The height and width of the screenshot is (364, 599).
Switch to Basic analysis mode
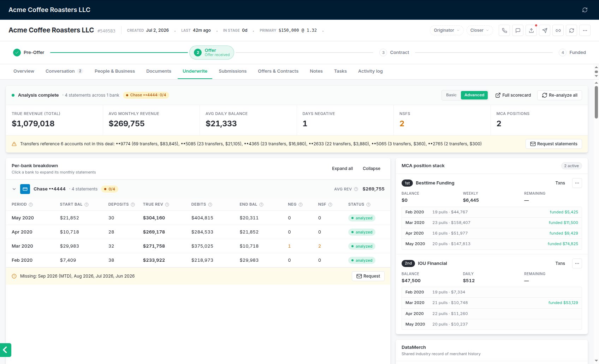[x=451, y=95]
